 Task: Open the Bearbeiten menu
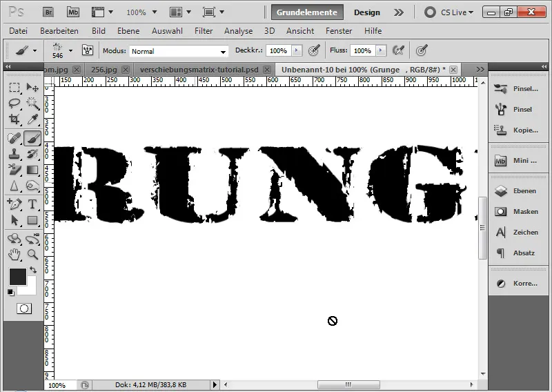click(x=59, y=31)
